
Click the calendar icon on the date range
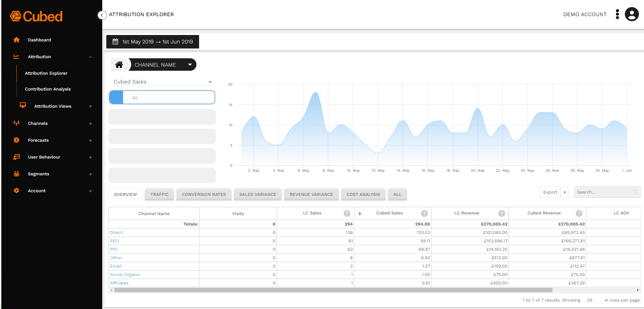pos(116,41)
